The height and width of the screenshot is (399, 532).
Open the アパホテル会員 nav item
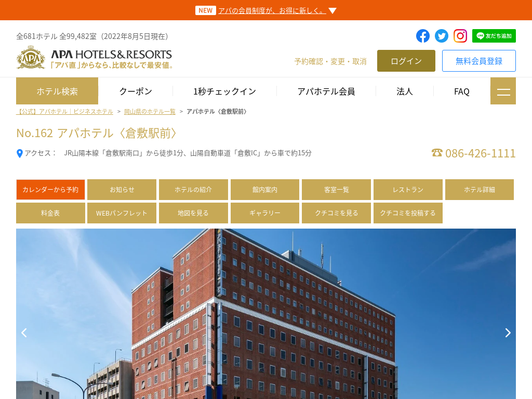326,91
